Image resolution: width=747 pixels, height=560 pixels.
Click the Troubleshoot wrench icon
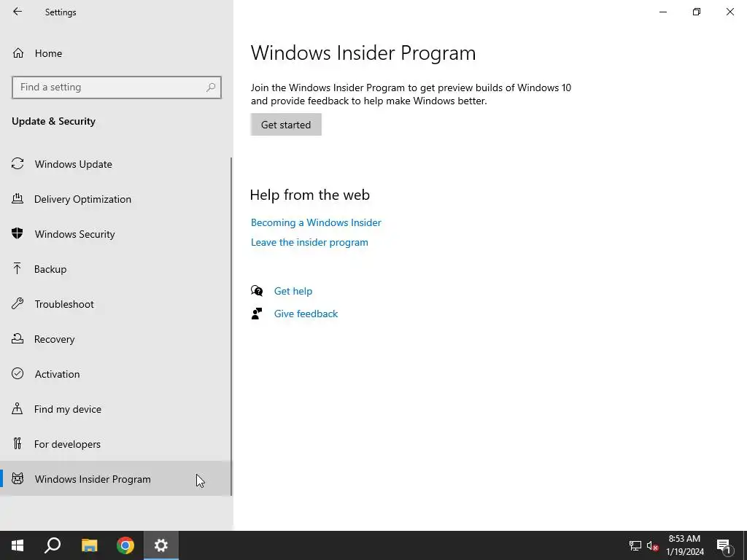(18, 303)
